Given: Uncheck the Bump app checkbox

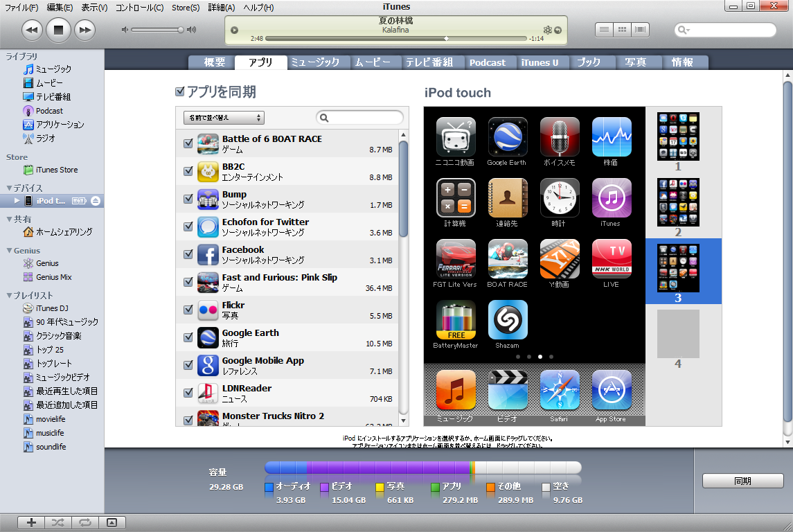Looking at the screenshot, I should tap(188, 199).
